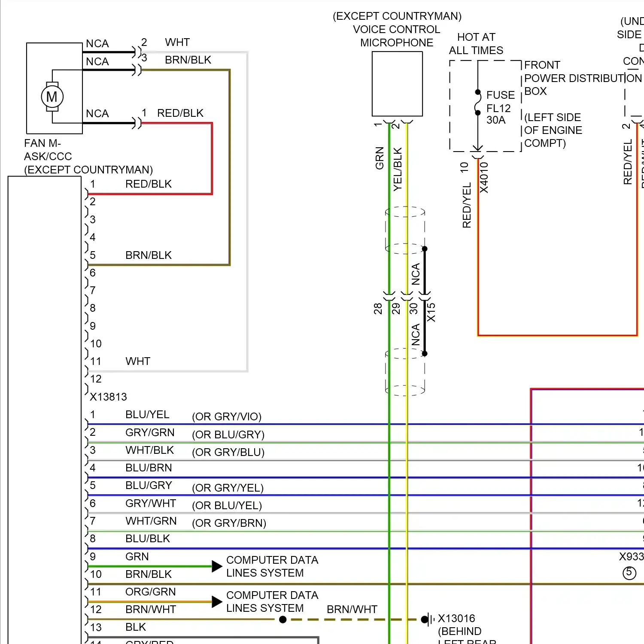Select connector label X13813
This screenshot has height=644, width=644.
pos(108,397)
